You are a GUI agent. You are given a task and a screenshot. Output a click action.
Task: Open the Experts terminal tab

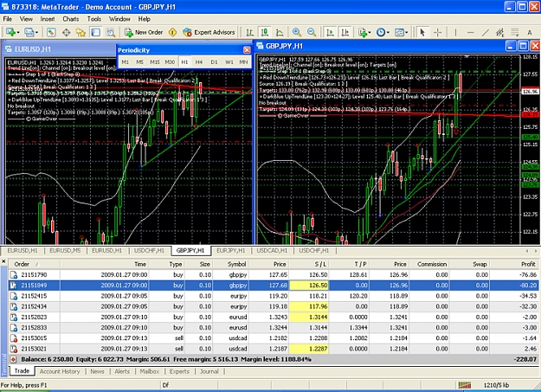(x=179, y=371)
